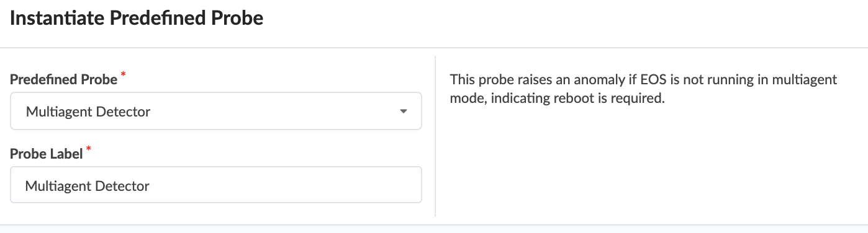
Task: Click the 'Instantiate Predefined Probe' dialog title
Action: pyautogui.click(x=137, y=19)
